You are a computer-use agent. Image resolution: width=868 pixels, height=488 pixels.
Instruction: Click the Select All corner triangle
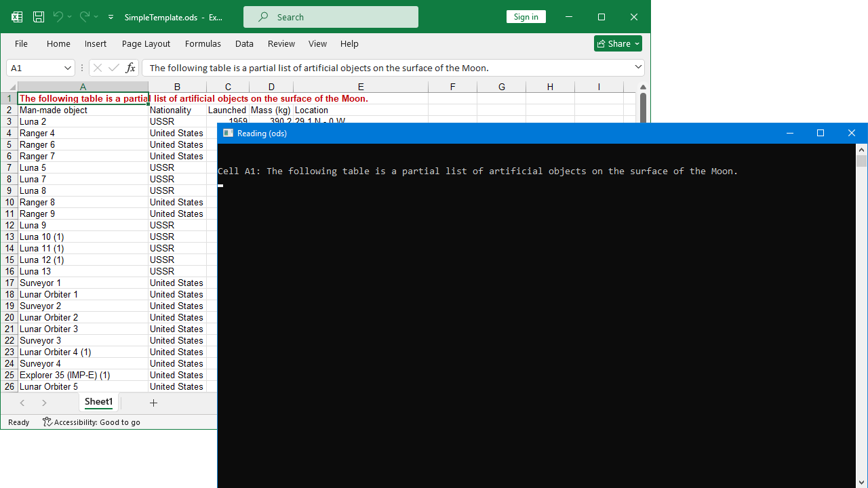[12, 87]
